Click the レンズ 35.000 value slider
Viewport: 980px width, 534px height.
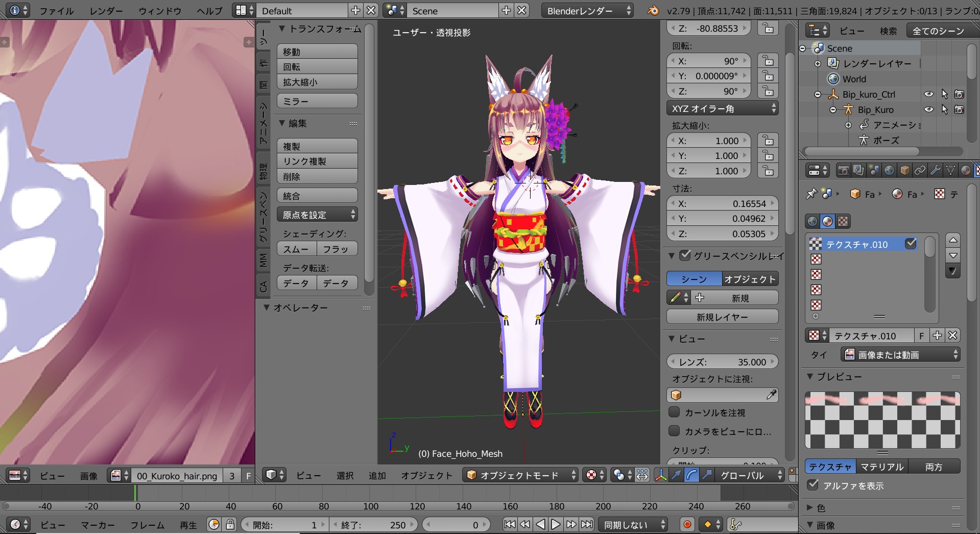click(722, 362)
